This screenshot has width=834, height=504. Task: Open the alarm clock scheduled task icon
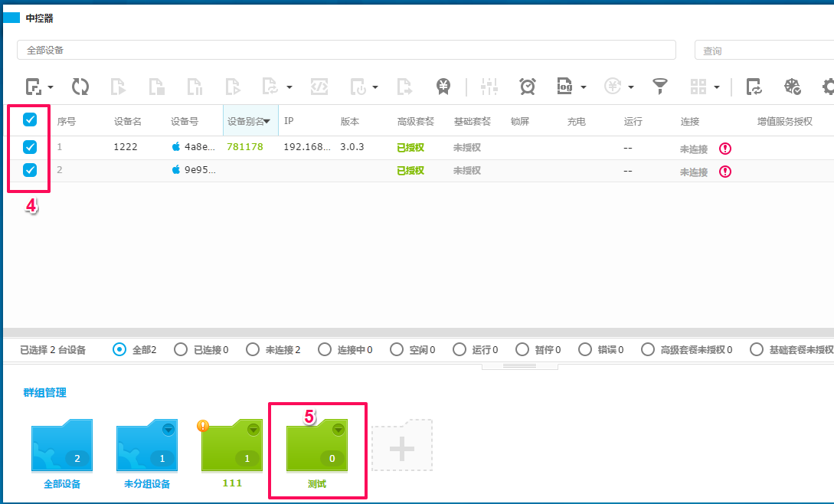527,87
